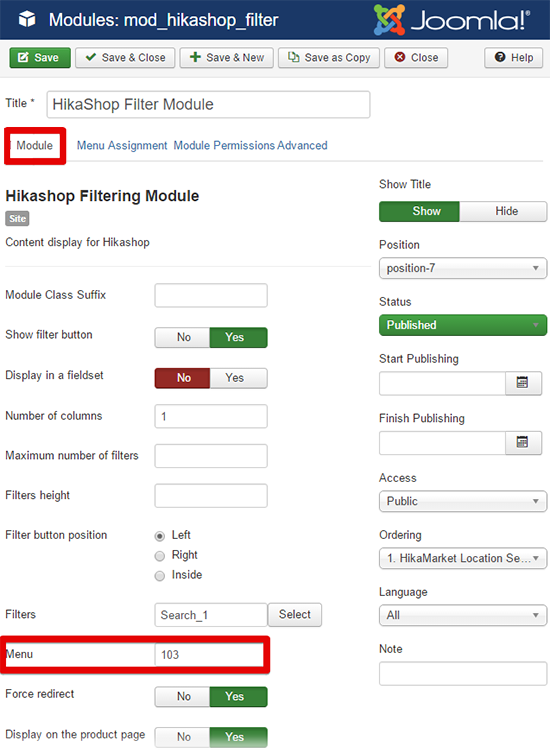
Task: Click the green Save button
Action: (40, 58)
